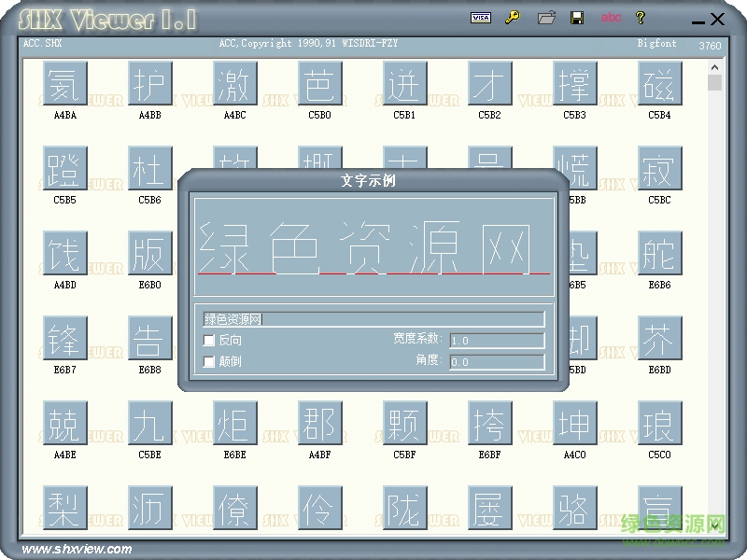Click the Bigfont label in header
The image size is (747, 560).
[x=657, y=43]
